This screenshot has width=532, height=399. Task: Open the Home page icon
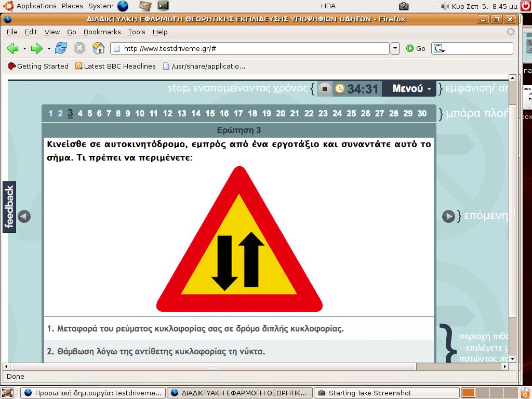pyautogui.click(x=98, y=48)
